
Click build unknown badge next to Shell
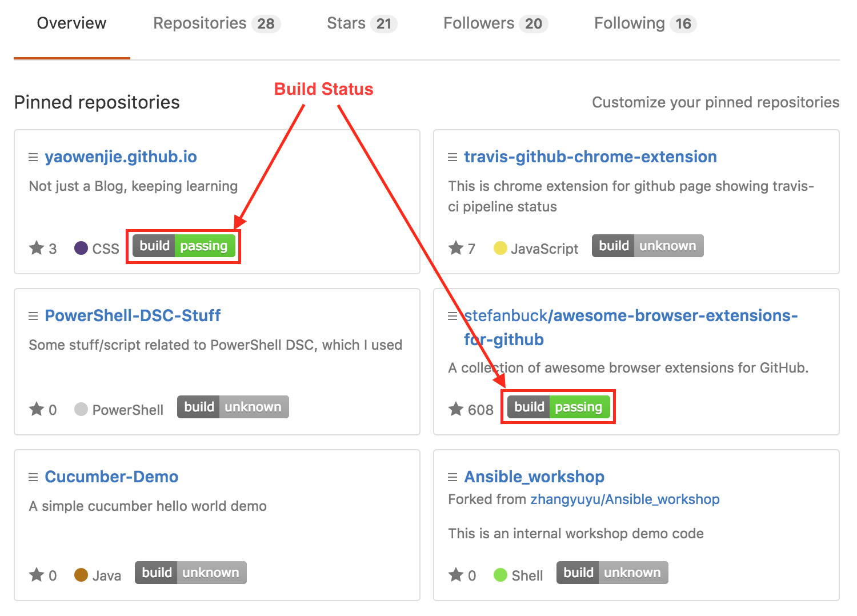612,573
